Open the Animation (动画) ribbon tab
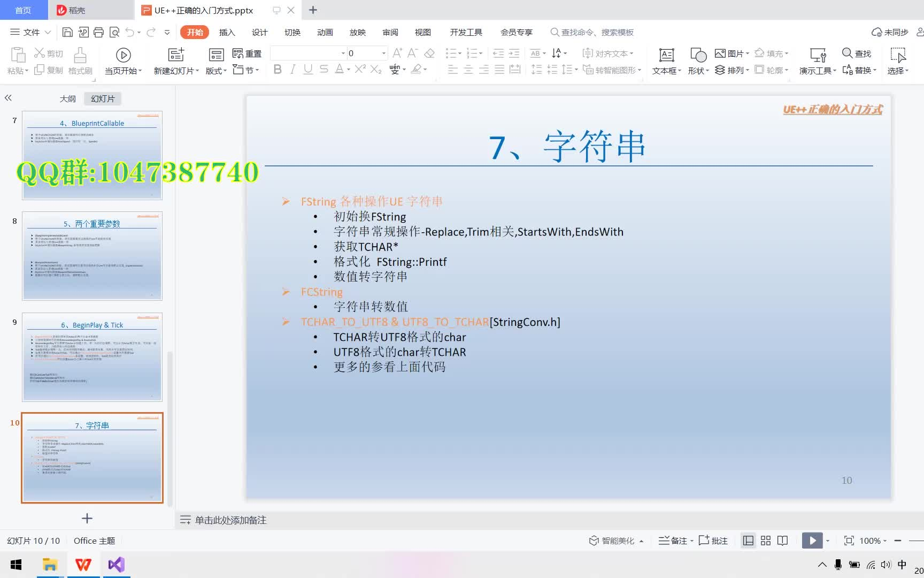The width and height of the screenshot is (924, 578). (x=325, y=32)
